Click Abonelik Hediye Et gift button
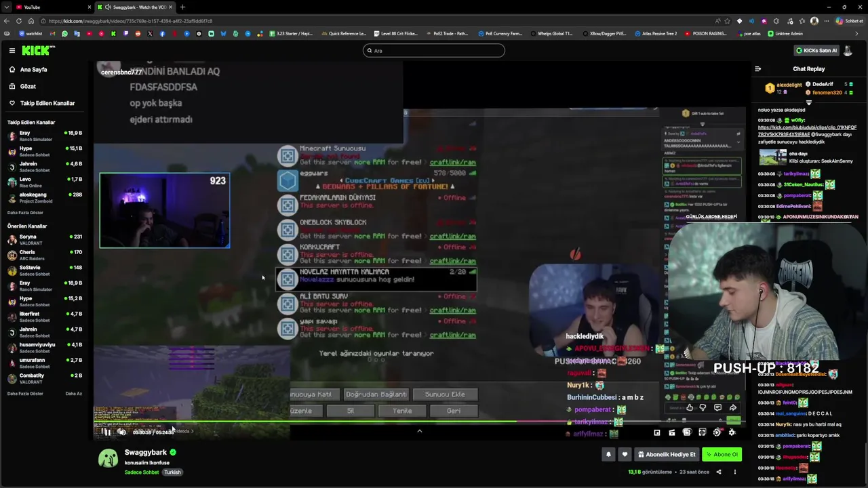This screenshot has width=868, height=488. pos(665,454)
